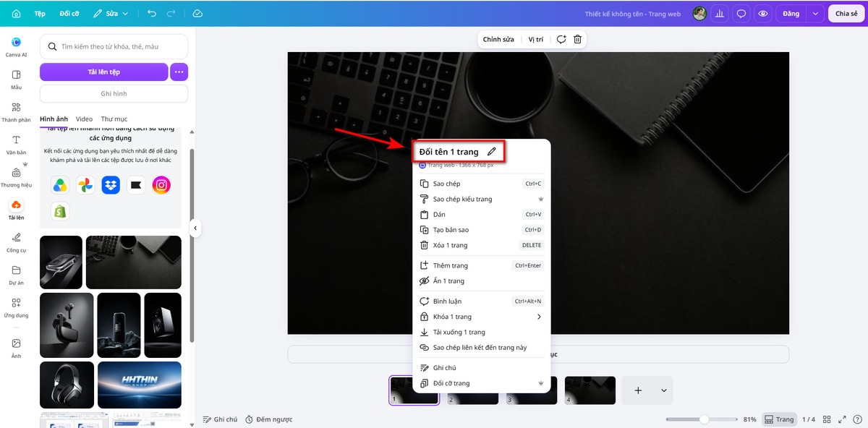868x428 pixels.
Task: Go to Canva home icon
Action: pyautogui.click(x=16, y=13)
